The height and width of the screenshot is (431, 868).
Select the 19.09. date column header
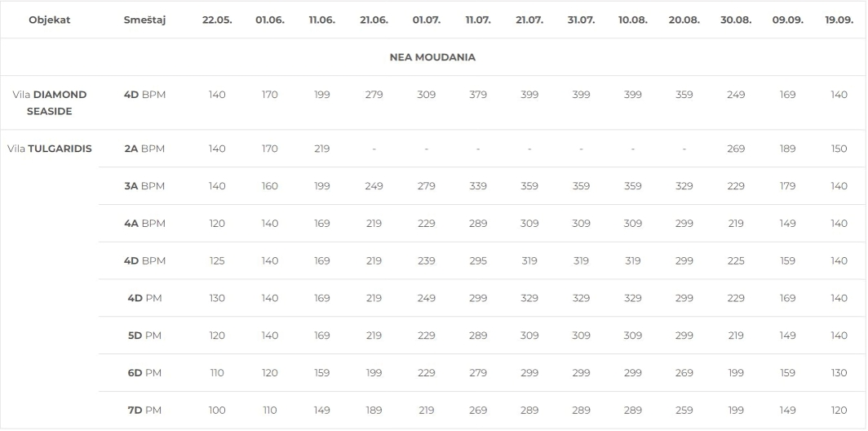tap(839, 20)
